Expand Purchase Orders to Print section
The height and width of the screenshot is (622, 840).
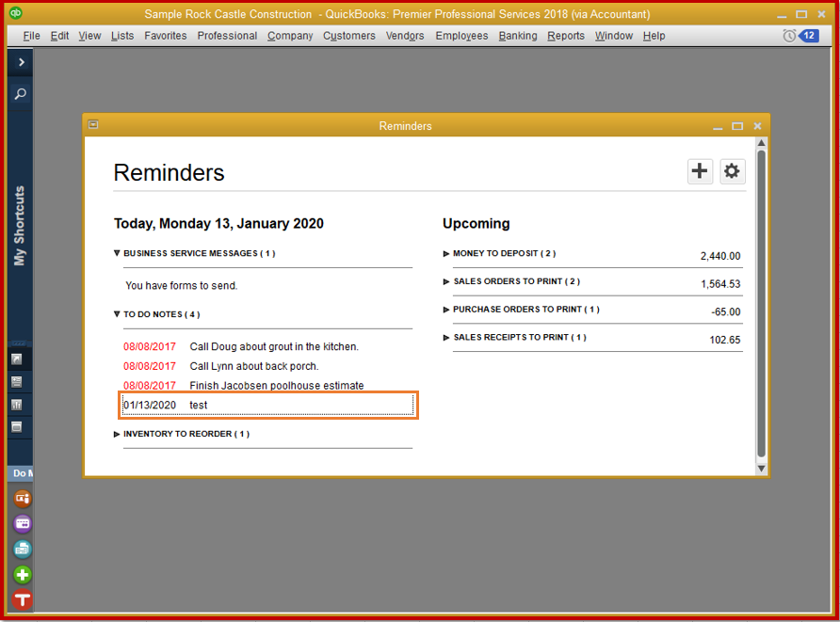(x=446, y=310)
